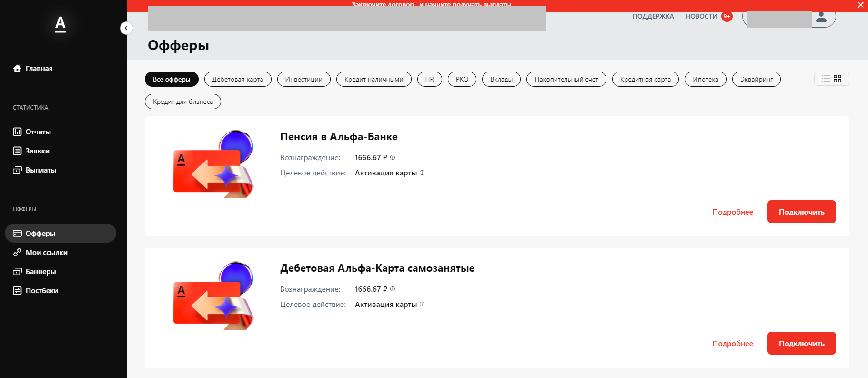
Task: Open Баннеры section
Action: (x=35, y=272)
